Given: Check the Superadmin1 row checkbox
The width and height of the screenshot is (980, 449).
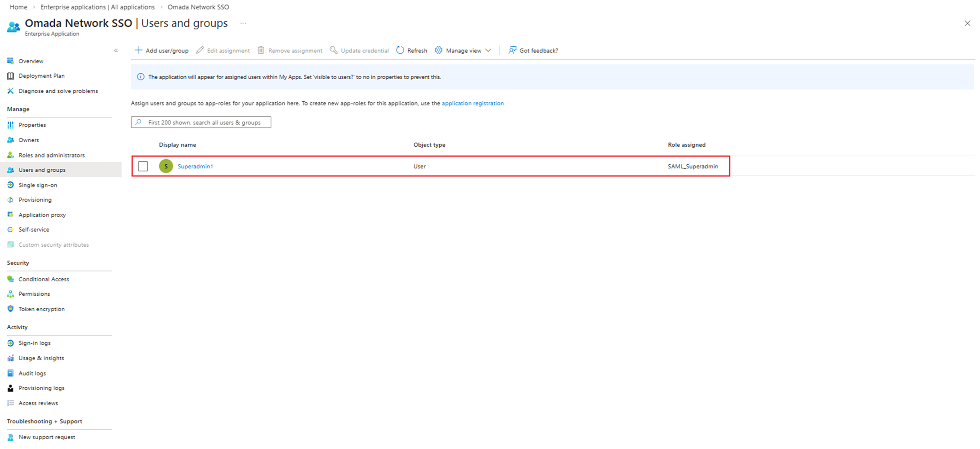Looking at the screenshot, I should [143, 166].
